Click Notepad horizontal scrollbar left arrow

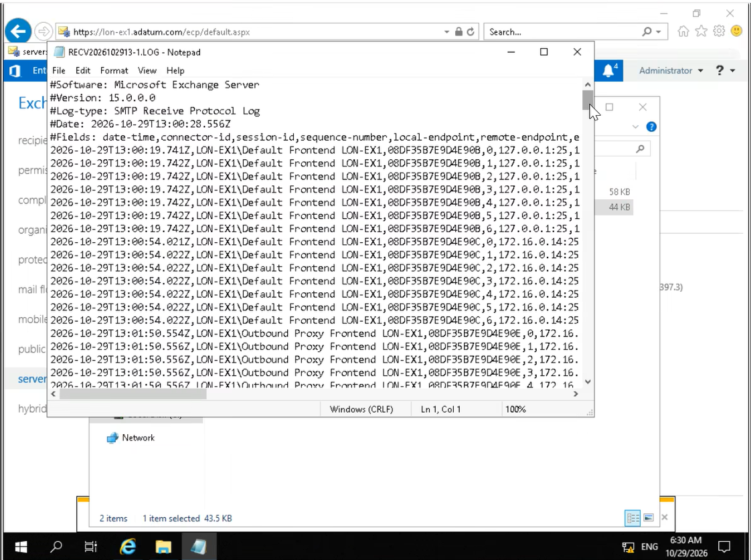coord(54,394)
